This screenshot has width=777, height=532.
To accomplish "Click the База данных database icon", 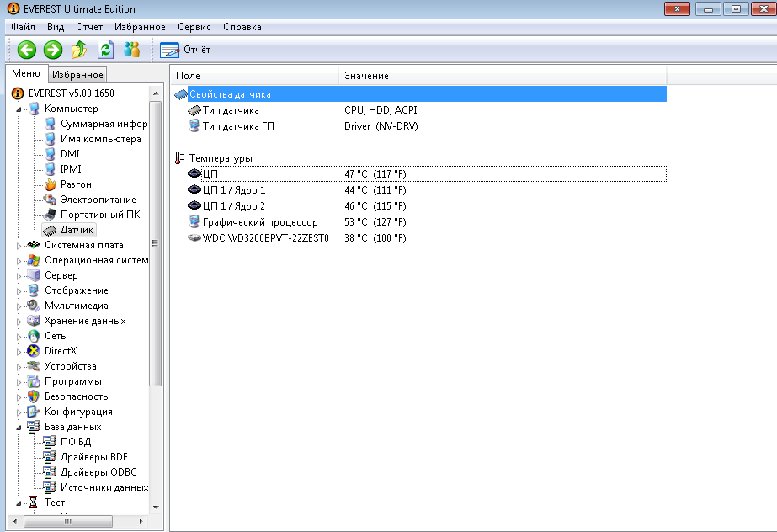I will coord(34,427).
